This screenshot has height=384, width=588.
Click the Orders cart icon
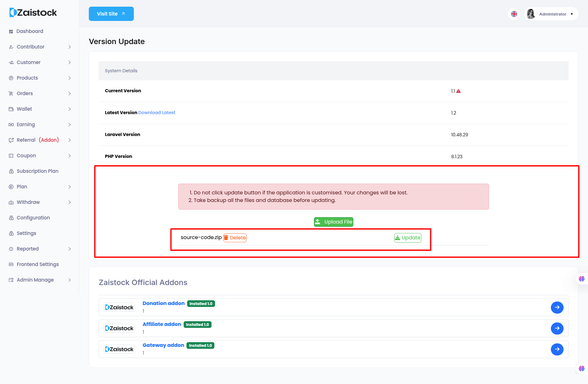[x=11, y=94]
